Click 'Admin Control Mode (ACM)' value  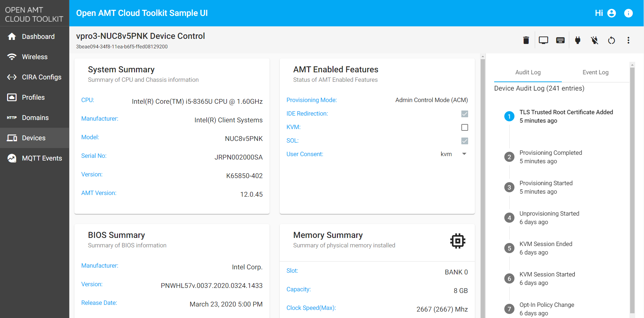pos(432,100)
